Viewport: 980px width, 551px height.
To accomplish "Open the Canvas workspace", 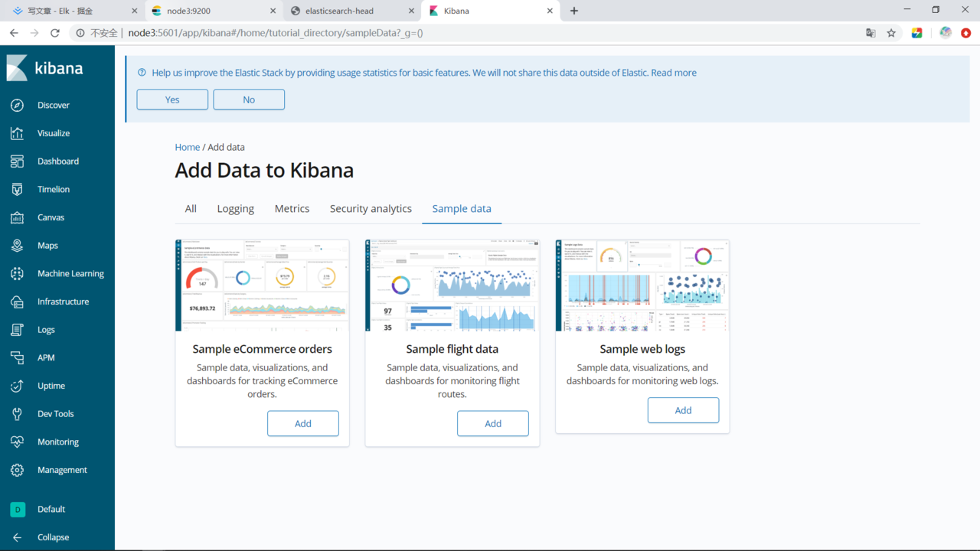I will (52, 217).
